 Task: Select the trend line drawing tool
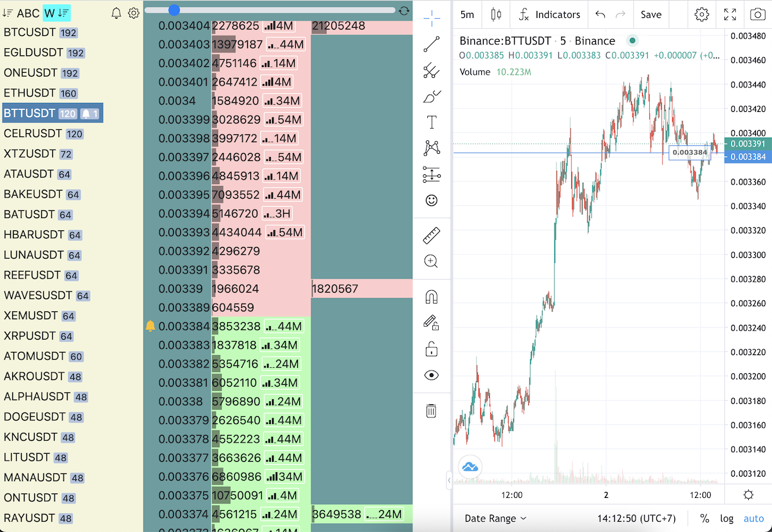tap(432, 44)
